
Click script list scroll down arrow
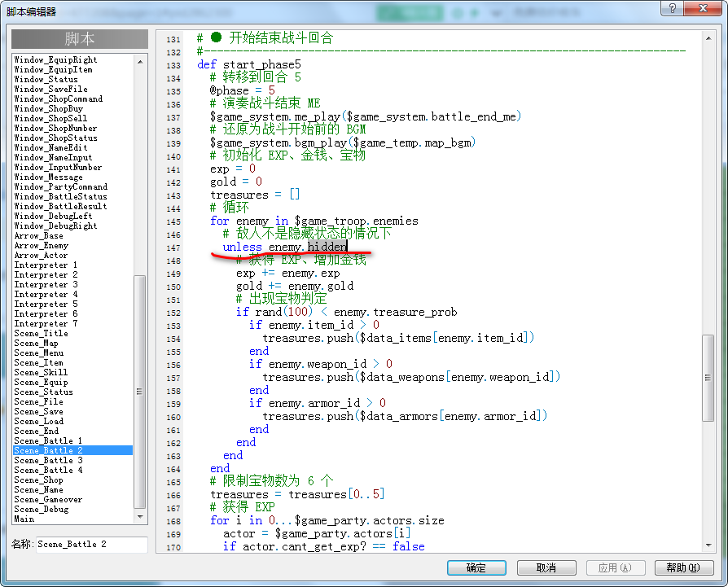[x=140, y=516]
